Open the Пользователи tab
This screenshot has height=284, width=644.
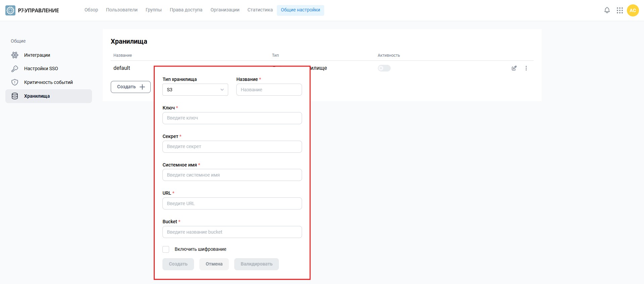pyautogui.click(x=122, y=10)
